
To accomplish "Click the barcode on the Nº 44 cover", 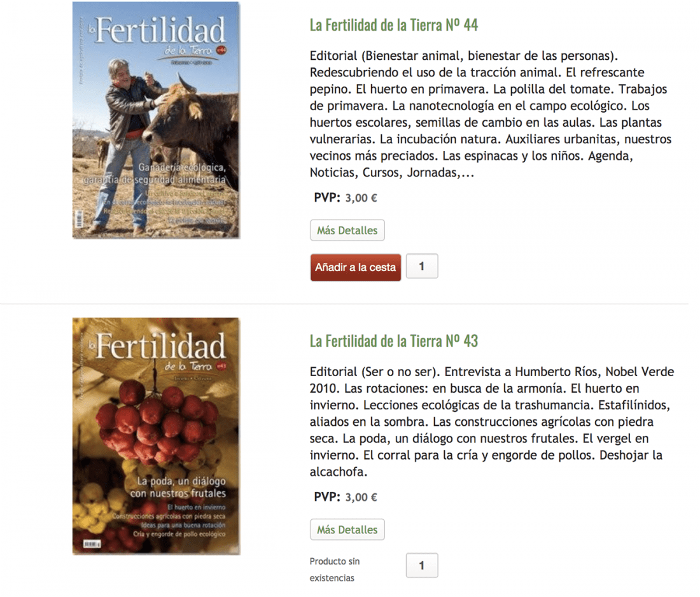I will (79, 218).
